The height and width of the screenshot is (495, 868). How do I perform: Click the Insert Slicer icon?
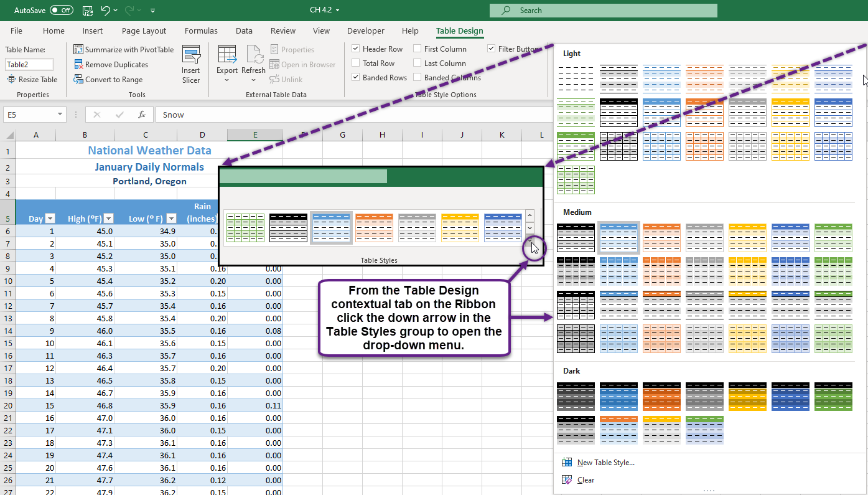[191, 55]
